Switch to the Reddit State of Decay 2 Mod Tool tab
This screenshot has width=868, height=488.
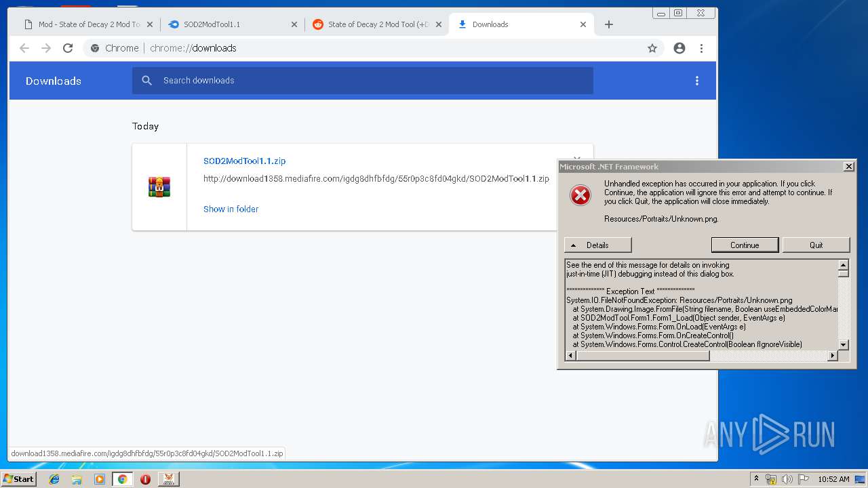[376, 24]
